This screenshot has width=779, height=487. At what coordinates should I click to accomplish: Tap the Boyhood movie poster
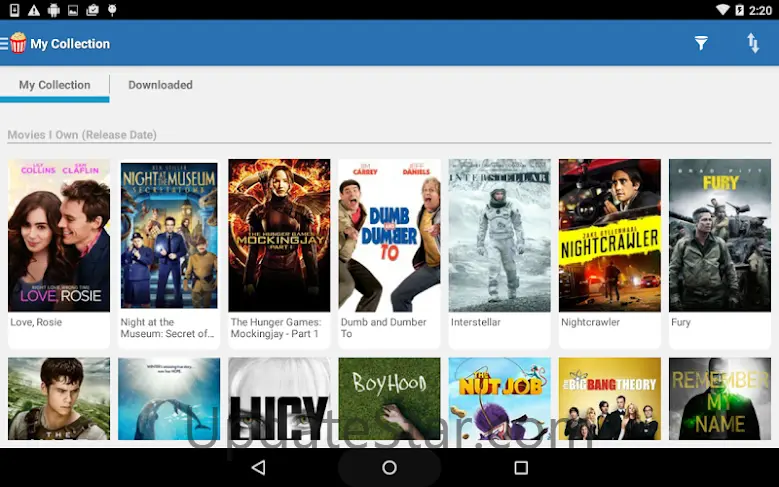point(389,398)
